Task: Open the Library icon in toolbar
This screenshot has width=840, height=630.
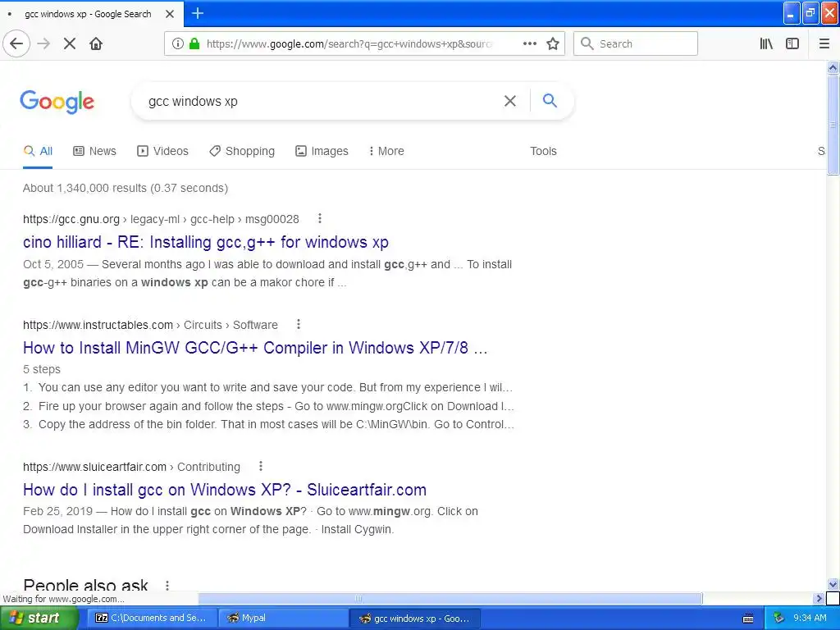Action: point(766,44)
